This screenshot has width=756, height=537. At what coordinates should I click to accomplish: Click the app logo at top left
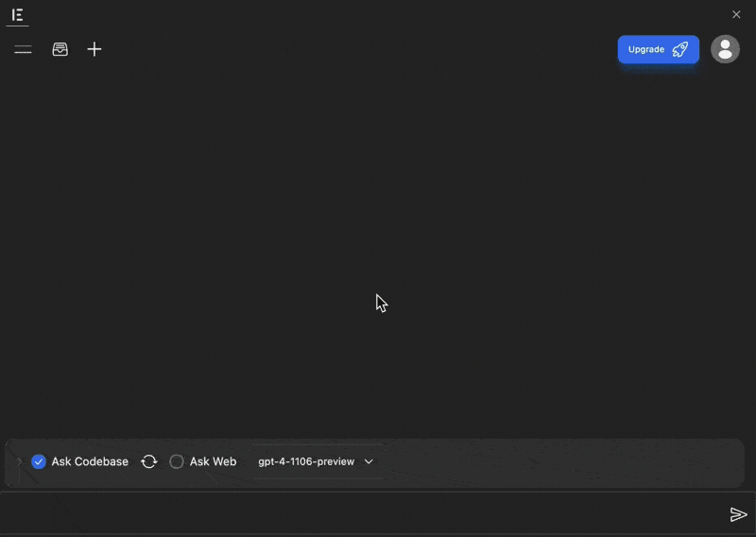tap(17, 15)
